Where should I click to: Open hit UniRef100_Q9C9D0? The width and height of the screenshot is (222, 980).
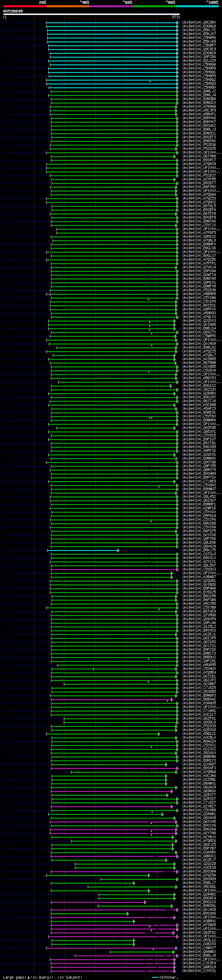point(199,23)
